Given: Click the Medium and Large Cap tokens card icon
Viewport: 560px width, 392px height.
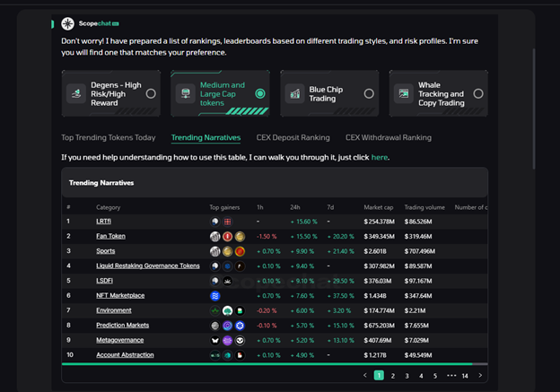Looking at the screenshot, I should click(x=186, y=93).
